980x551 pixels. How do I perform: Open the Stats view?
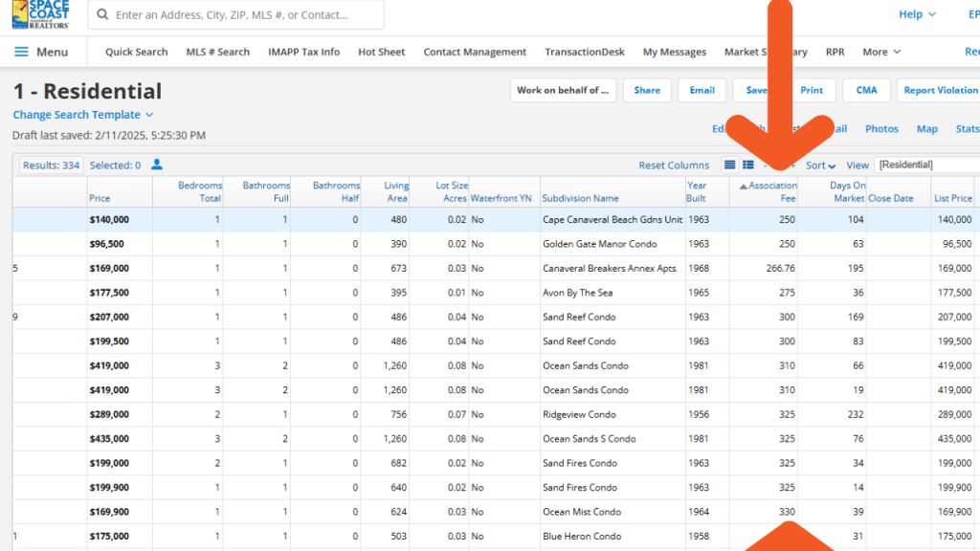click(x=966, y=128)
